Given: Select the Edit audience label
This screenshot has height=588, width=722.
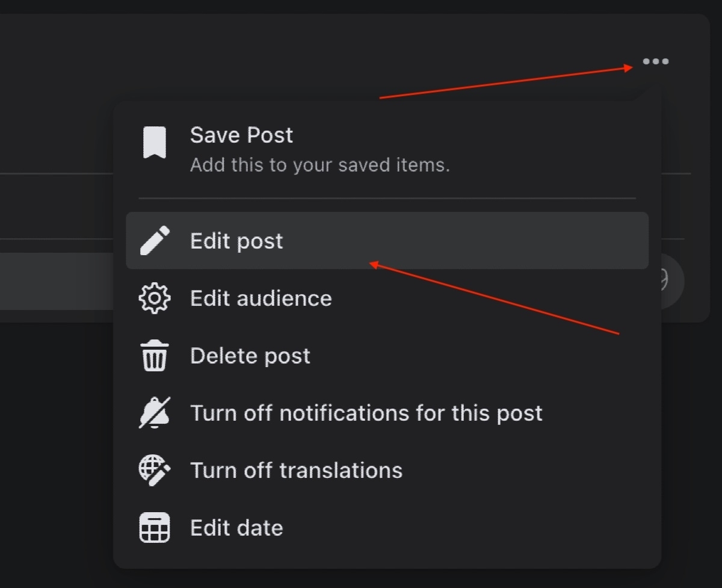Looking at the screenshot, I should click(x=261, y=299).
